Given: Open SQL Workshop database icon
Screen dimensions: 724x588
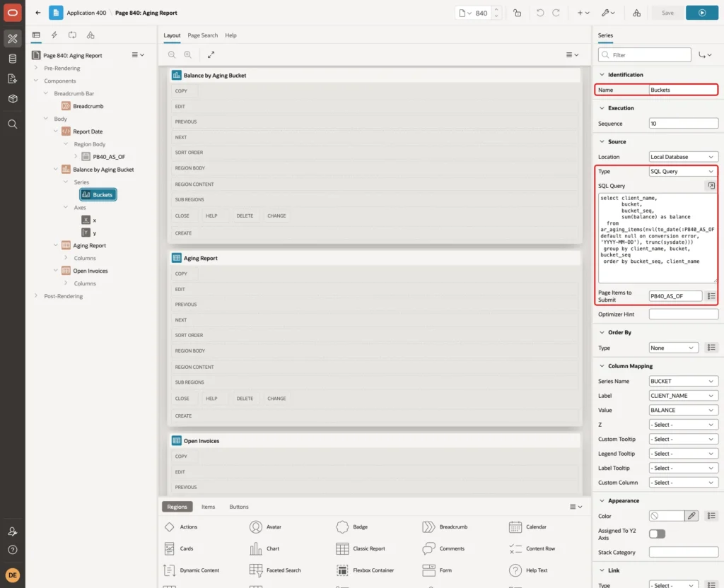Looking at the screenshot, I should 13,59.
